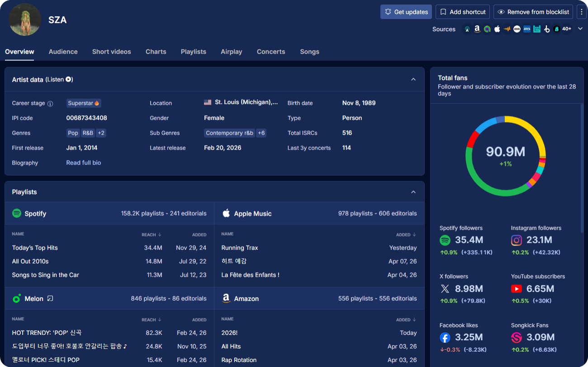Click the Get updates button

406,11
